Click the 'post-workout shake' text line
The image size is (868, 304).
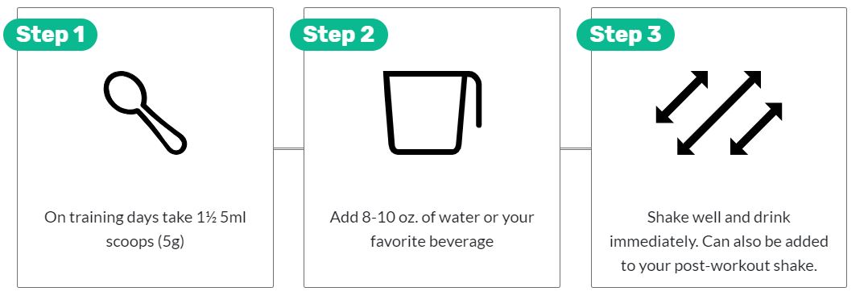pos(718,266)
